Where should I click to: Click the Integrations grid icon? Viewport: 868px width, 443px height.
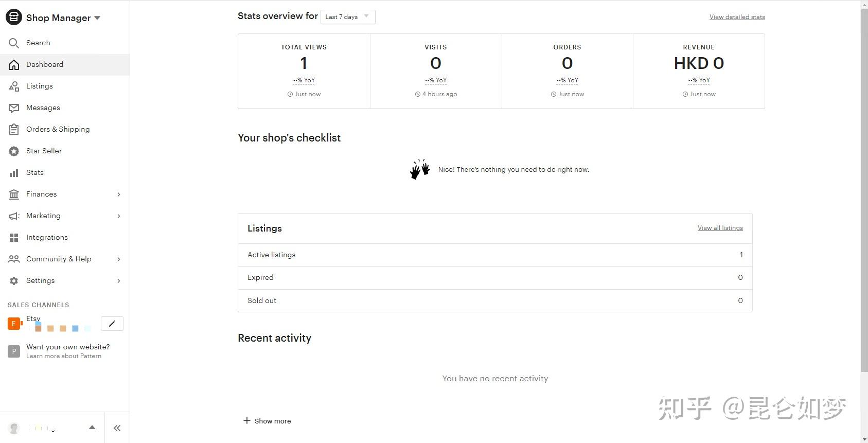click(14, 238)
